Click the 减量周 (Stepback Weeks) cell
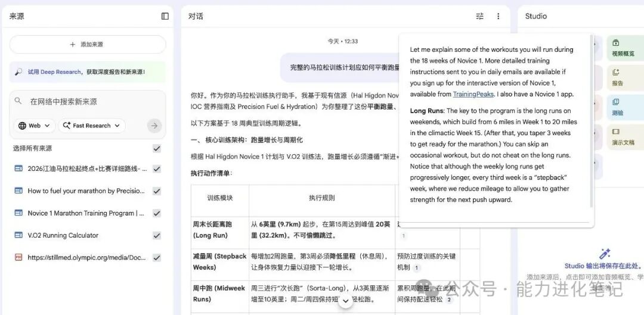This screenshot has height=315, width=644. click(219, 264)
